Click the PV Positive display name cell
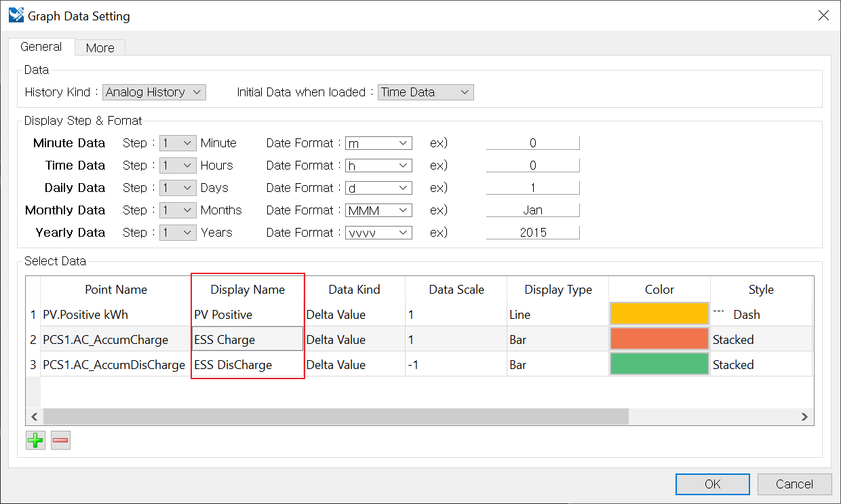The width and height of the screenshot is (841, 504). 248,314
